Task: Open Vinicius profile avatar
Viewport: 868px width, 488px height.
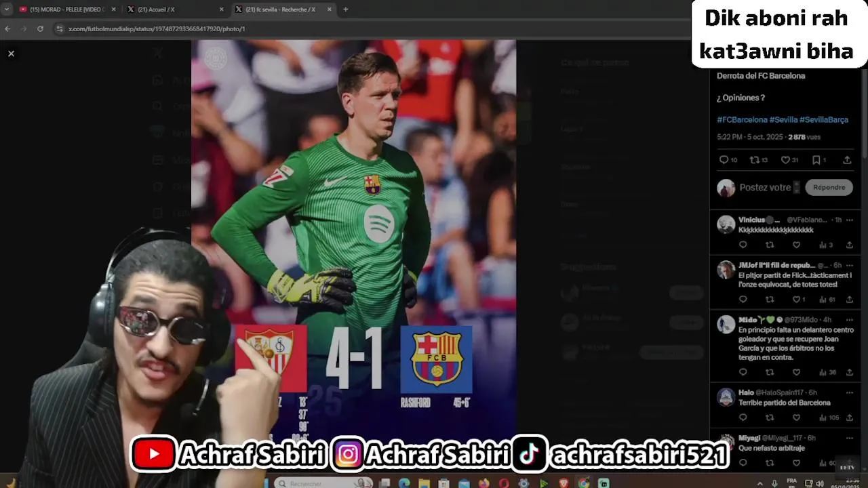Action: [726, 224]
